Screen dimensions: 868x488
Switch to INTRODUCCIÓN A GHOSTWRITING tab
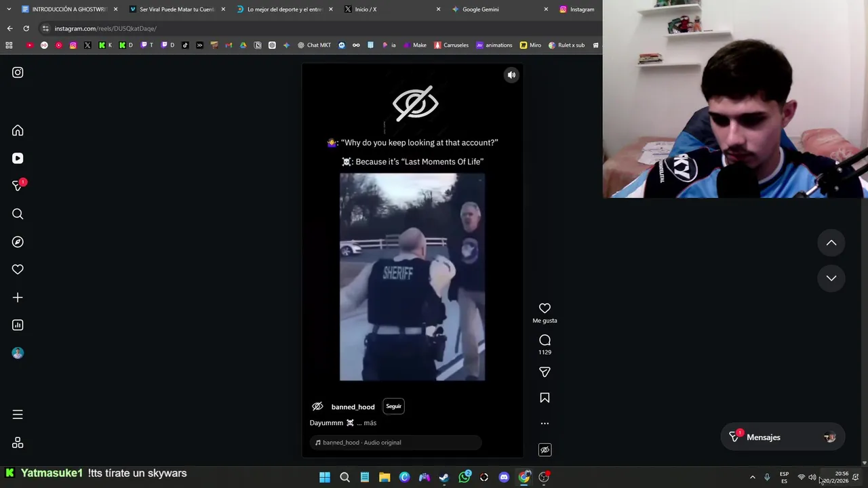pos(70,9)
